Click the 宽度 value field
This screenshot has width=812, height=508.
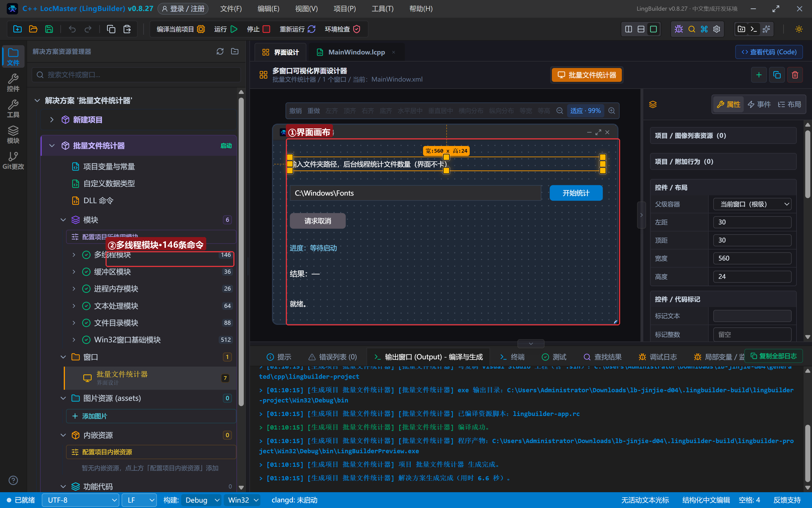pos(752,258)
